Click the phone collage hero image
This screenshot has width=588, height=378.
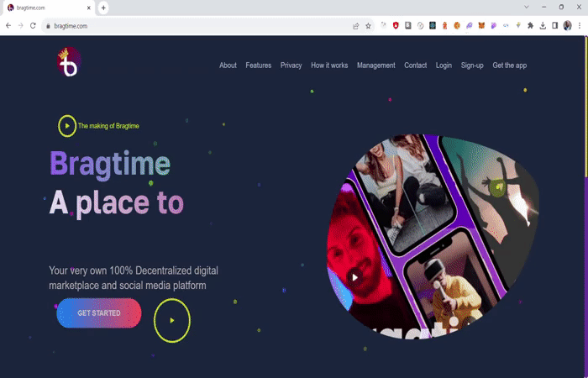(433, 236)
